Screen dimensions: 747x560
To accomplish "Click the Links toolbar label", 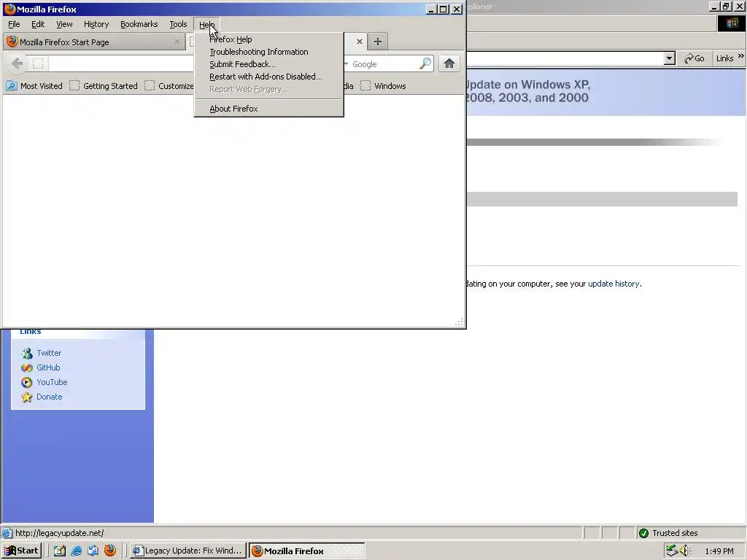I will click(724, 58).
